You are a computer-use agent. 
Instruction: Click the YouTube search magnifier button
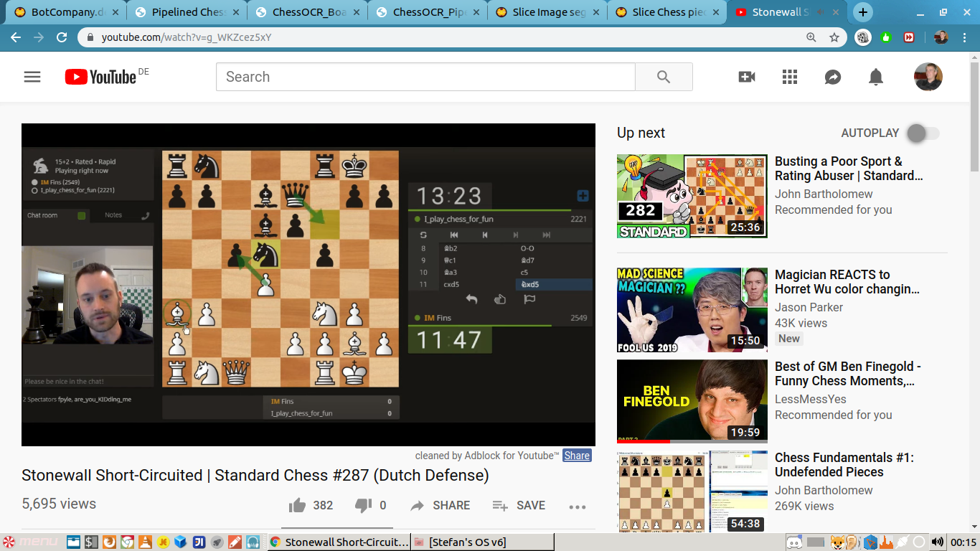[664, 77]
